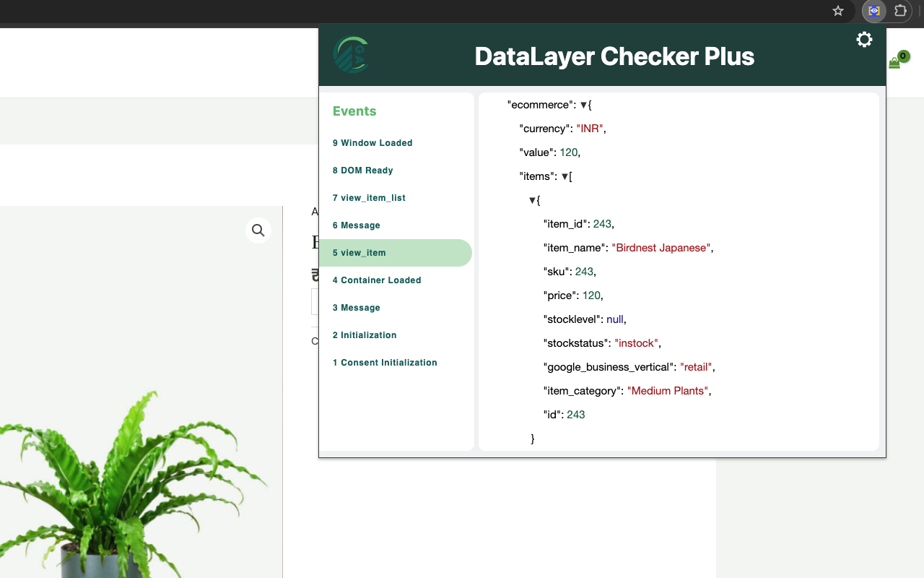Open the 7 view_item_list event
This screenshot has height=578, width=924.
coord(369,197)
